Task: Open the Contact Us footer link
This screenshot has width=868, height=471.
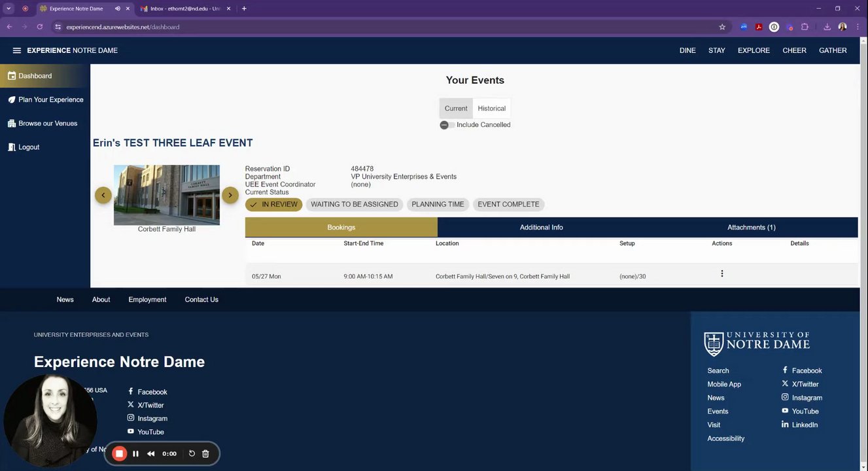Action: pos(201,300)
